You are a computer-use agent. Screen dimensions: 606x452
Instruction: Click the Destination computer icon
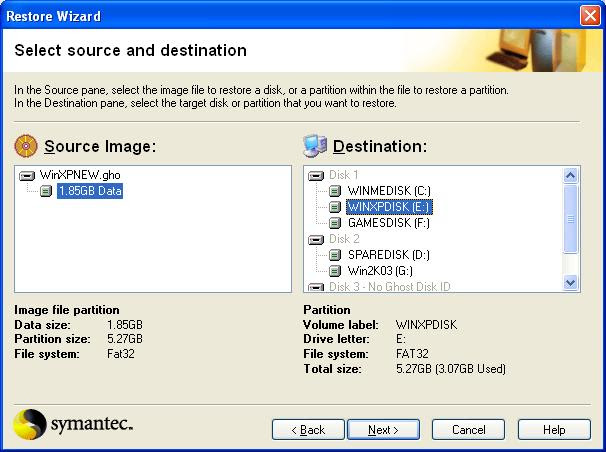point(315,146)
